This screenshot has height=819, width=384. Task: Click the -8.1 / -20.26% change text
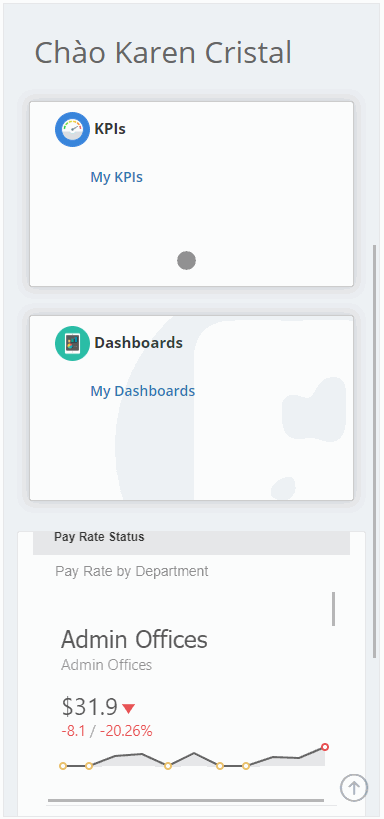tap(107, 731)
